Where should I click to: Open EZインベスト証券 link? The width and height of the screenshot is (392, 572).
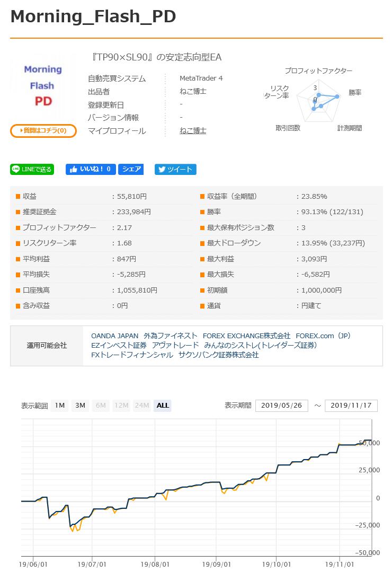[x=119, y=345]
